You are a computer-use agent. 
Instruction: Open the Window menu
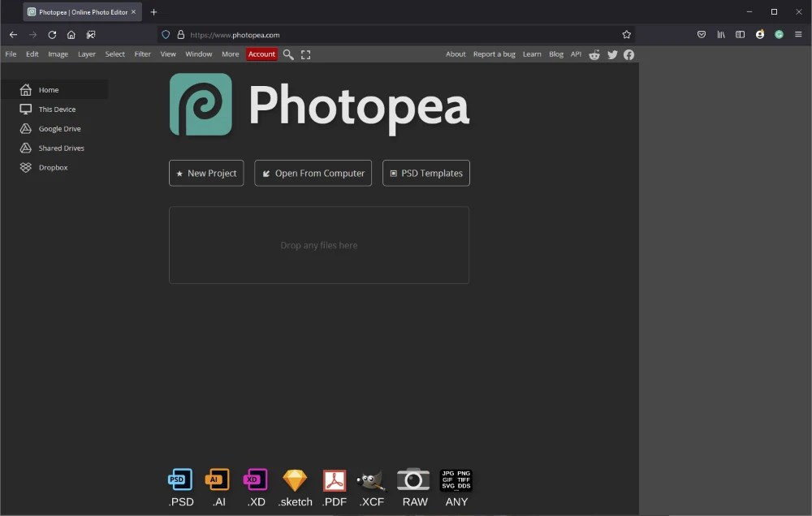(198, 54)
